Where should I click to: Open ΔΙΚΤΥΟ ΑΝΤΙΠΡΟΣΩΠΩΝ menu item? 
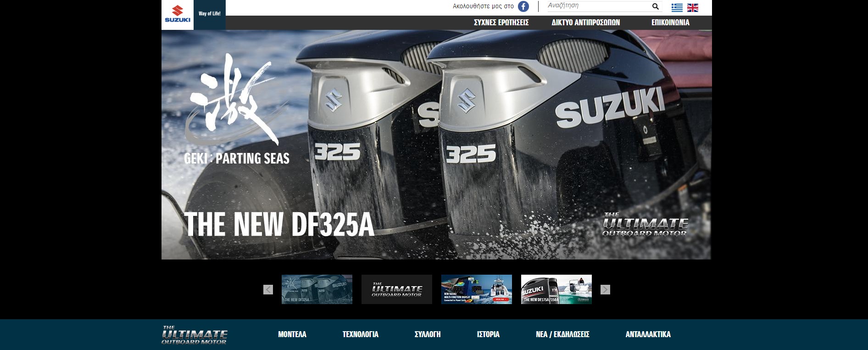click(585, 23)
